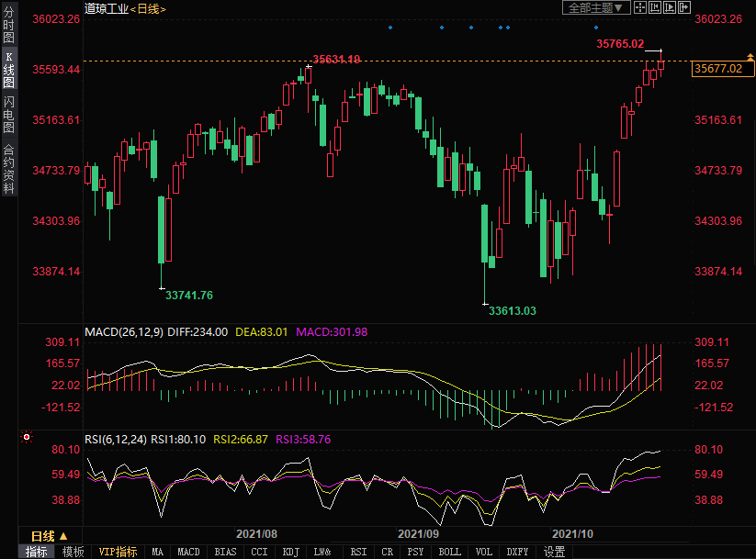Viewport: 756px width, 559px height.
Task: Click the chart playback arrow icon
Action: (669, 8)
